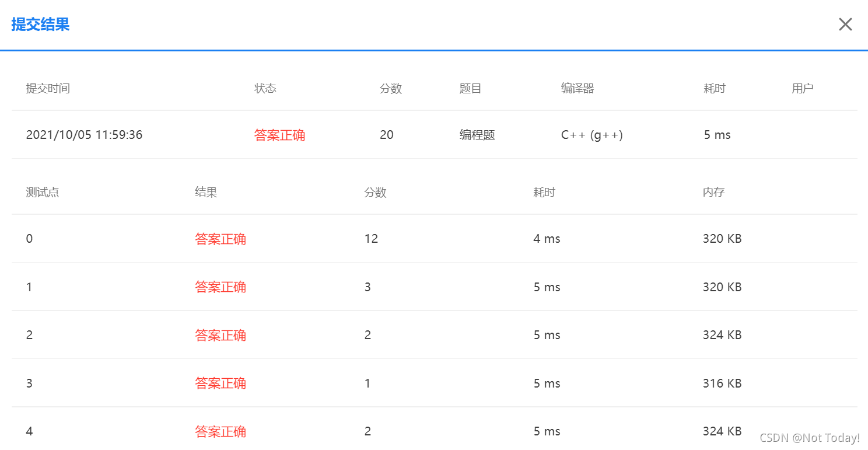
Task: Select the score value 20 of the submission
Action: [x=386, y=135]
